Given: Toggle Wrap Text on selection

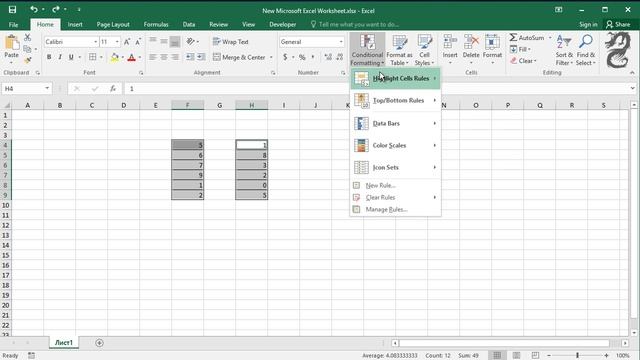Looking at the screenshot, I should click(231, 42).
